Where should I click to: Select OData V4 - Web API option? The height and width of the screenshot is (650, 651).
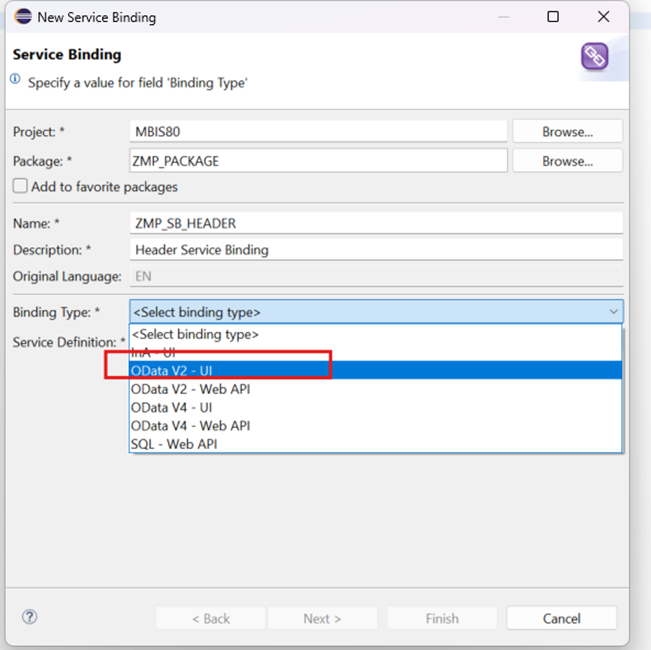[x=190, y=426]
